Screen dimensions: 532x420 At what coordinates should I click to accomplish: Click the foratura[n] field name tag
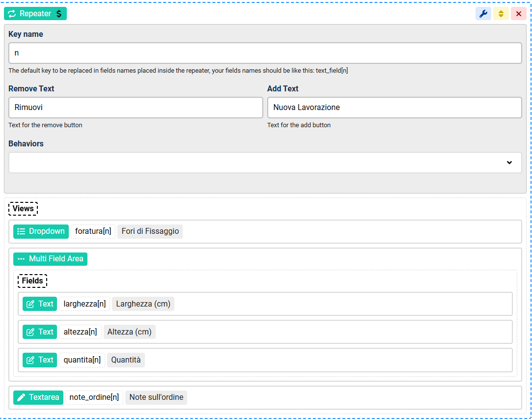pos(93,231)
